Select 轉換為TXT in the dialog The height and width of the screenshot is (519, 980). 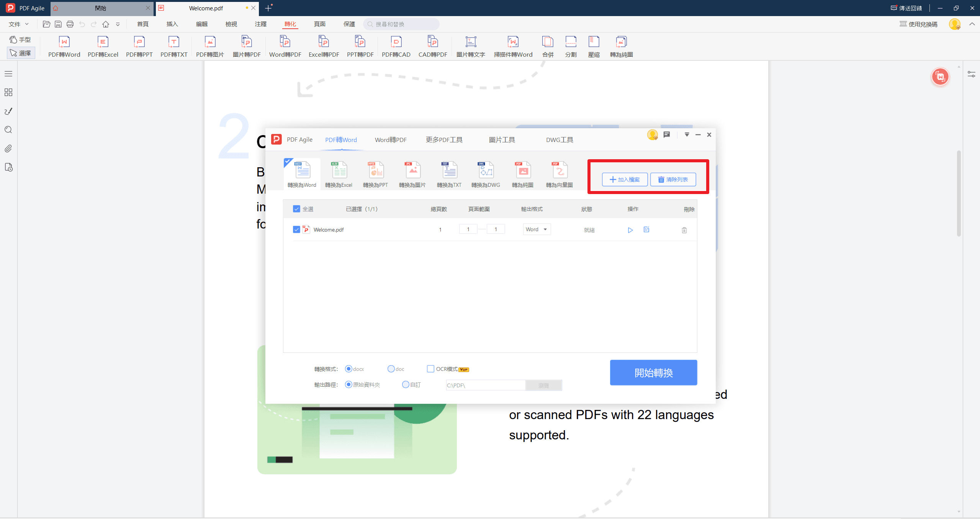[449, 175]
